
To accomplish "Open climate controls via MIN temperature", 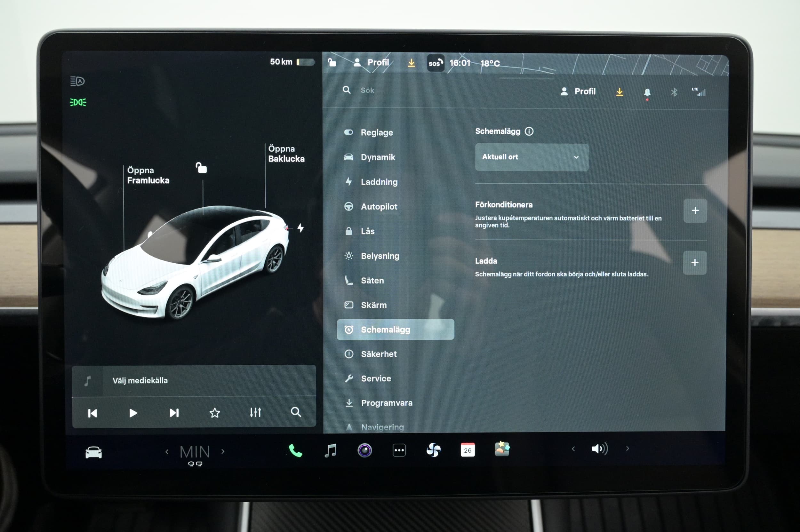I will point(195,452).
